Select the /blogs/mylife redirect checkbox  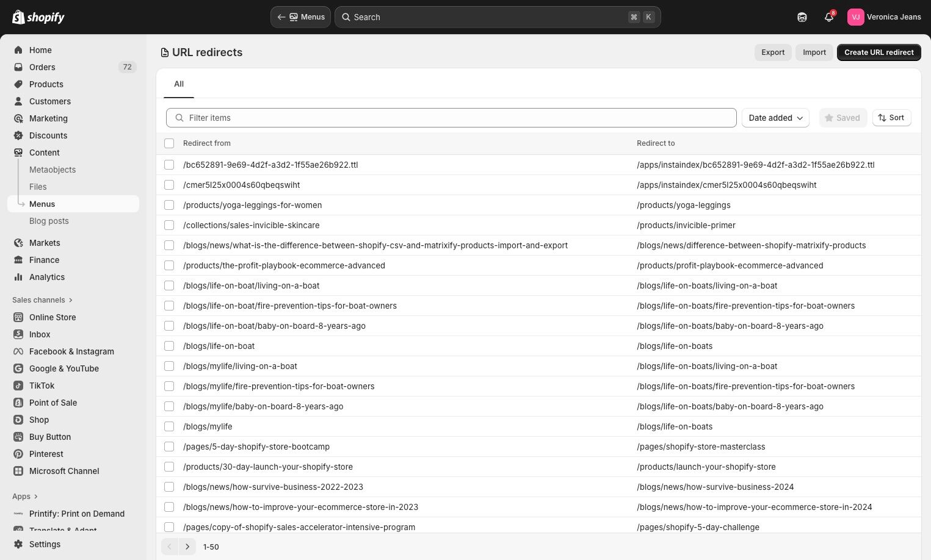point(169,426)
